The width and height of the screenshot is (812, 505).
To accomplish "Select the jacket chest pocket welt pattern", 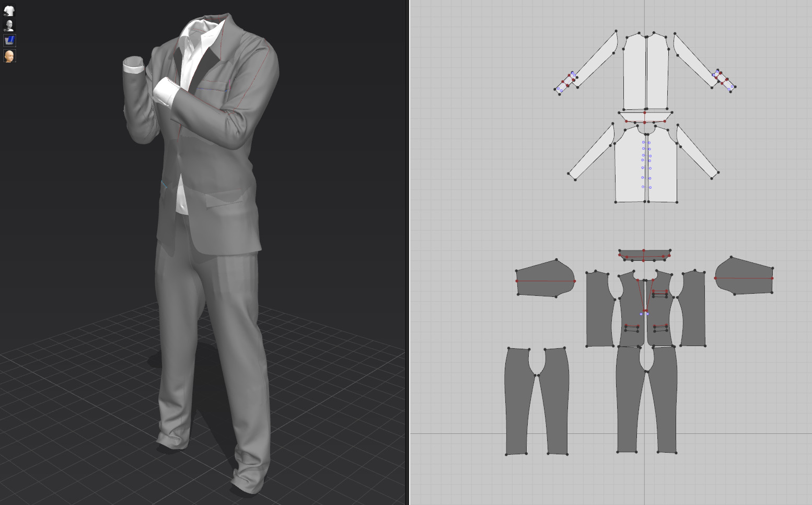I will (x=660, y=294).
